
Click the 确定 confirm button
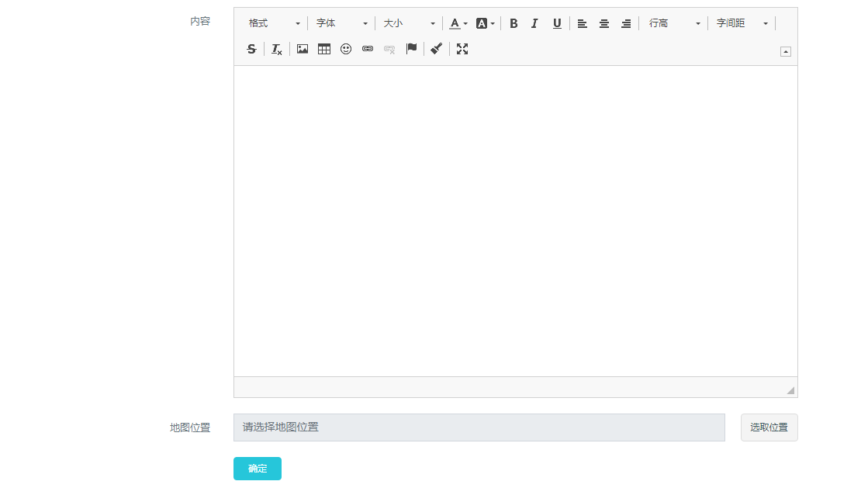pos(258,469)
